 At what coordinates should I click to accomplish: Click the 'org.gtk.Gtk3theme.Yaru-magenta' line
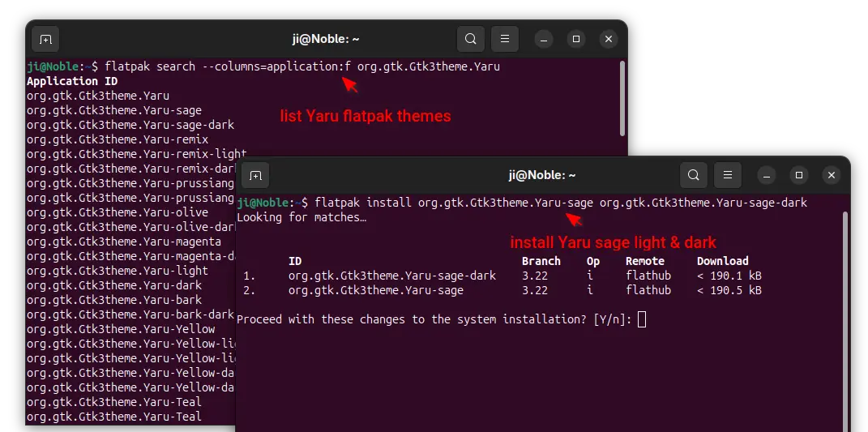click(x=124, y=242)
